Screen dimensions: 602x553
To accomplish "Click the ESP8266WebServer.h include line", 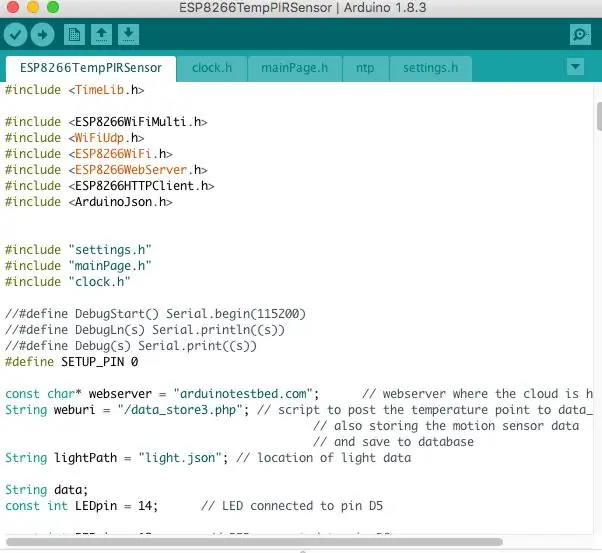I will [106, 170].
